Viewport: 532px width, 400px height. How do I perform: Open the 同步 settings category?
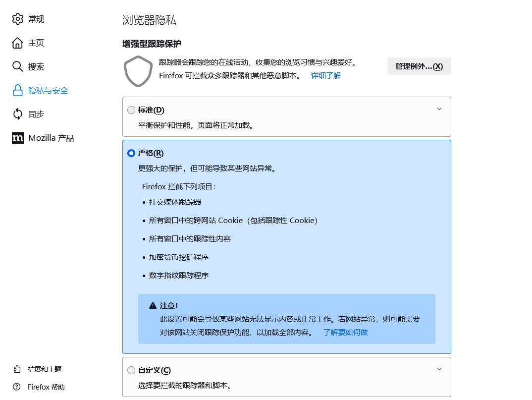click(36, 114)
